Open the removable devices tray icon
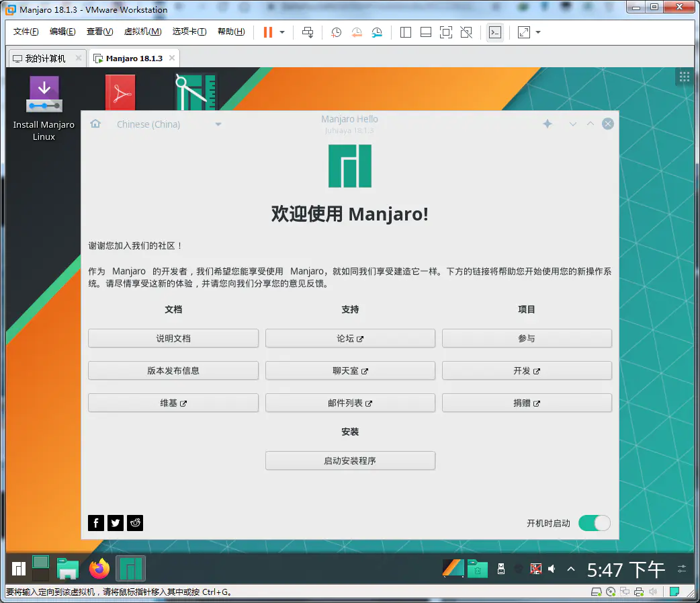This screenshot has height=603, width=700. 501,569
